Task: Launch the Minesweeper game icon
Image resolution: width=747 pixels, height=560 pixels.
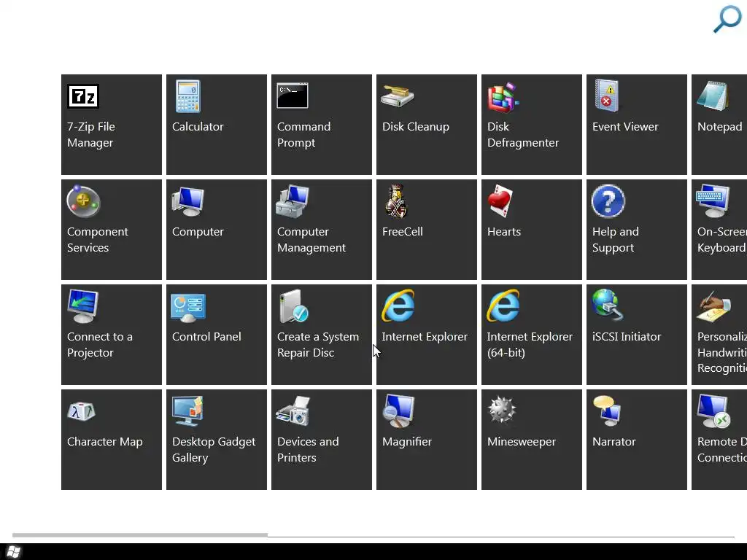Action: pyautogui.click(x=502, y=410)
